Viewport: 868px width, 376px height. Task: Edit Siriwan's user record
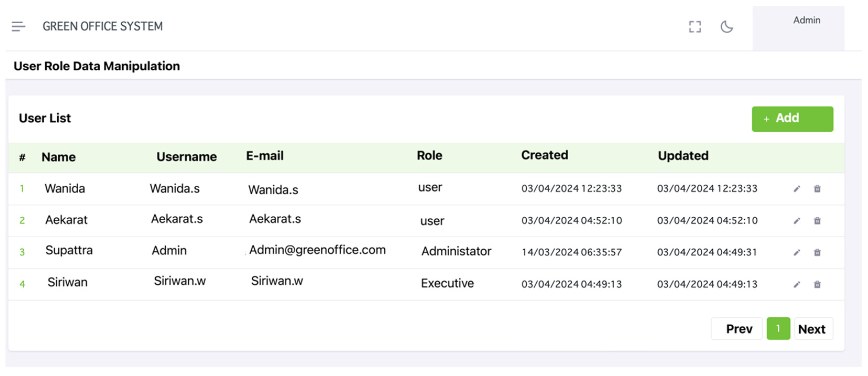click(x=797, y=284)
